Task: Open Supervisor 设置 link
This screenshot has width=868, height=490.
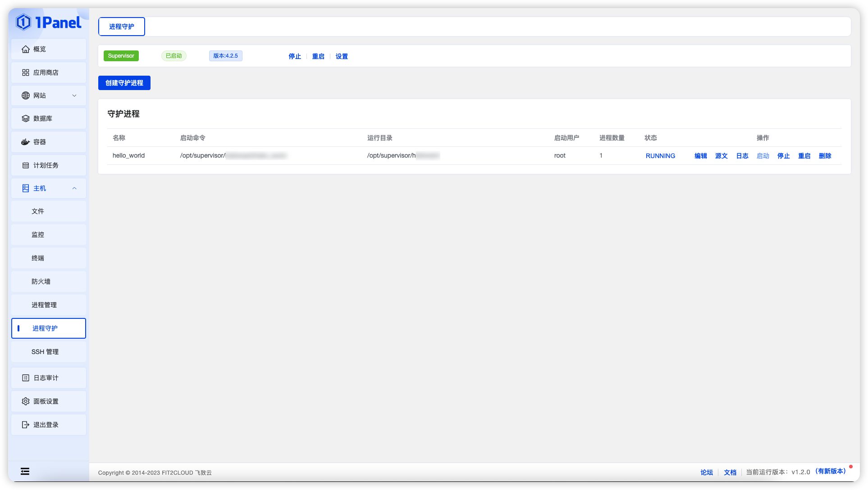Action: tap(342, 56)
